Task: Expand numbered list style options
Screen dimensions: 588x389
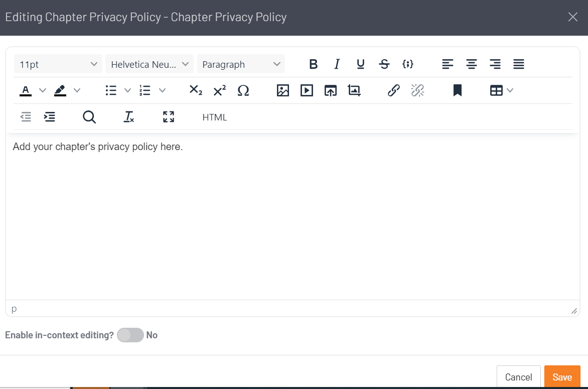Action: click(x=162, y=90)
